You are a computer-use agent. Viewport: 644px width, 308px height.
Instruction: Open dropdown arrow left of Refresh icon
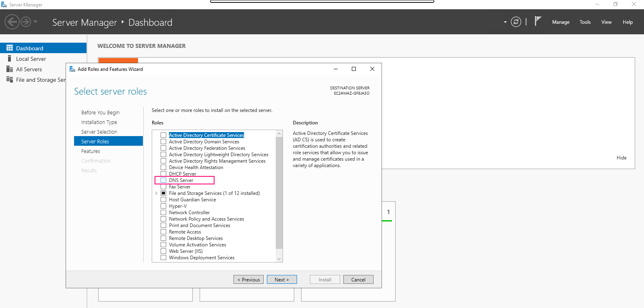505,22
